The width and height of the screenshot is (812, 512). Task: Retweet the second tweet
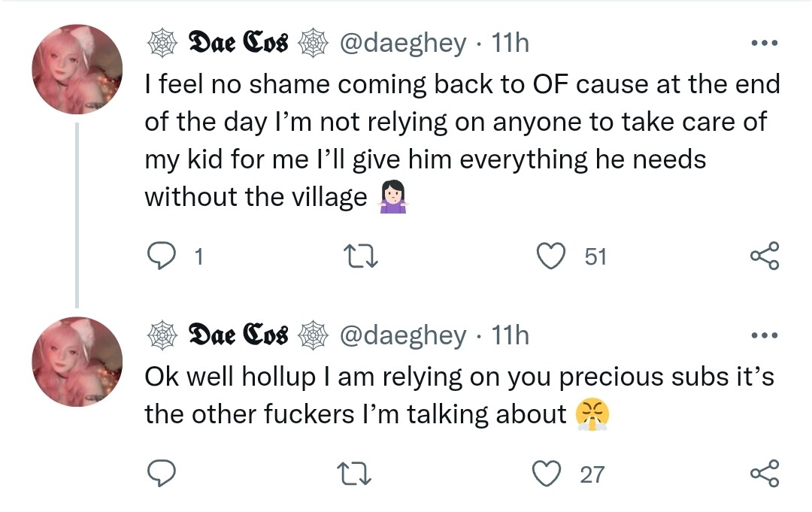[x=353, y=474]
